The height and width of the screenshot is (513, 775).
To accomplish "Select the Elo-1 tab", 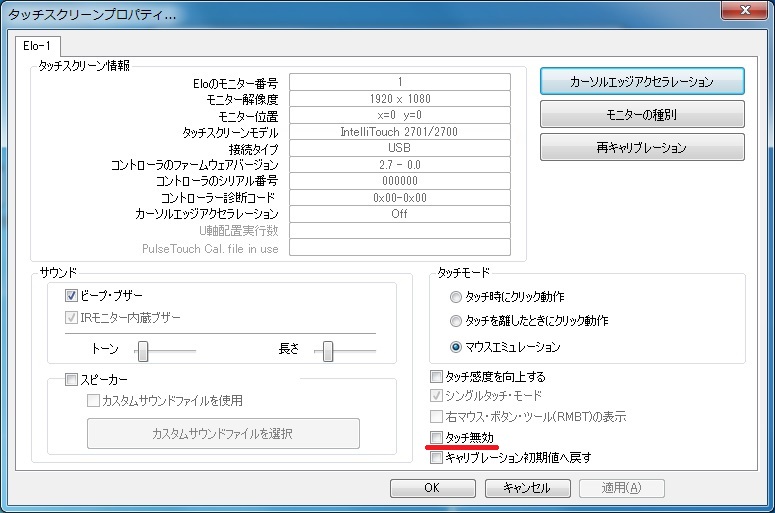I will coord(38,46).
